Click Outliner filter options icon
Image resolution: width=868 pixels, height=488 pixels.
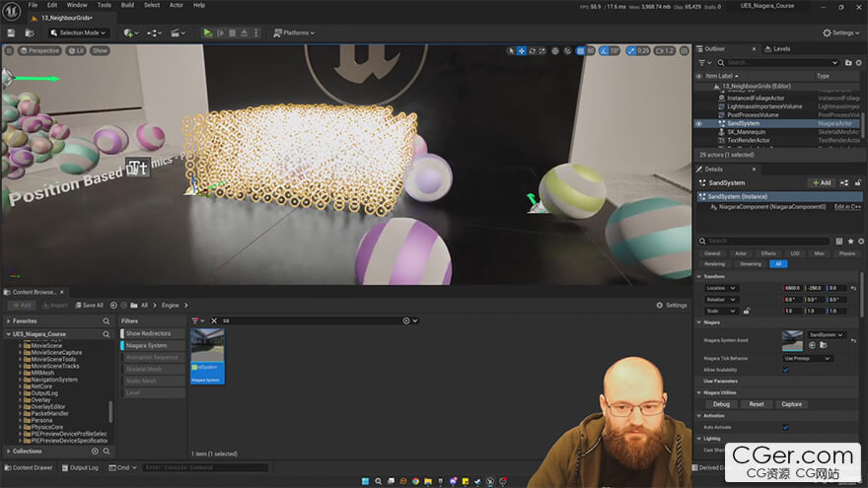pyautogui.click(x=704, y=63)
